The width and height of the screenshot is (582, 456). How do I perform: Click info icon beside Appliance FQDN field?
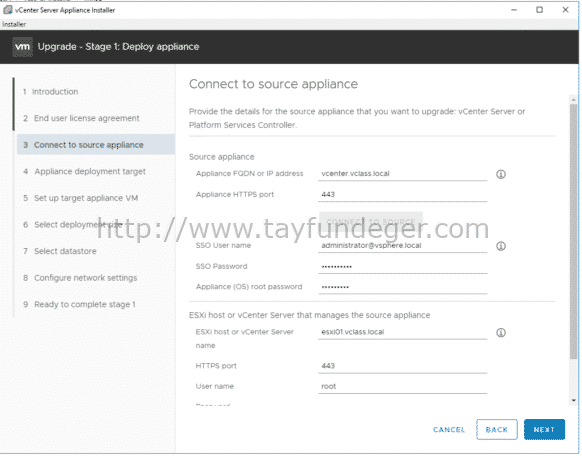[x=501, y=174]
